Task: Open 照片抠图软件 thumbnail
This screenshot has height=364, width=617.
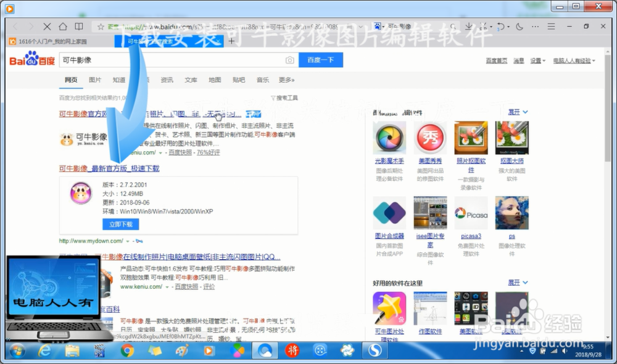Action: [x=471, y=138]
